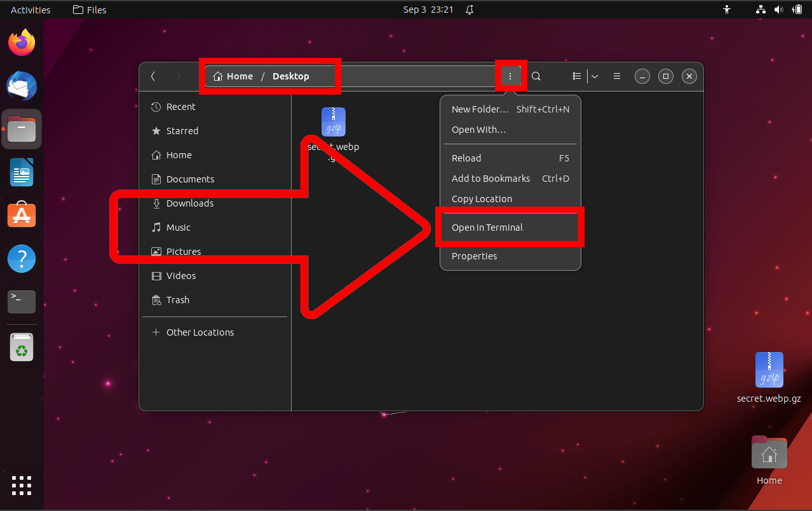Open the Pictures folder in the sidebar
Image resolution: width=812 pixels, height=511 pixels.
click(x=183, y=251)
